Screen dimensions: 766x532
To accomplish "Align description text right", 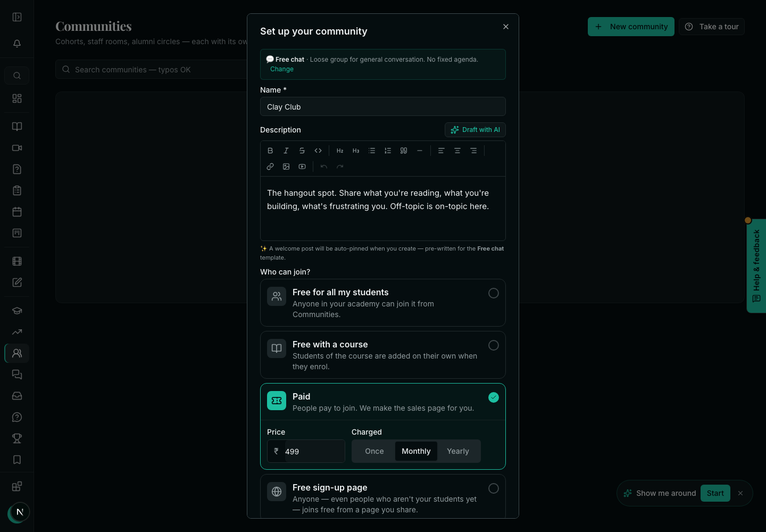I will tap(473, 151).
